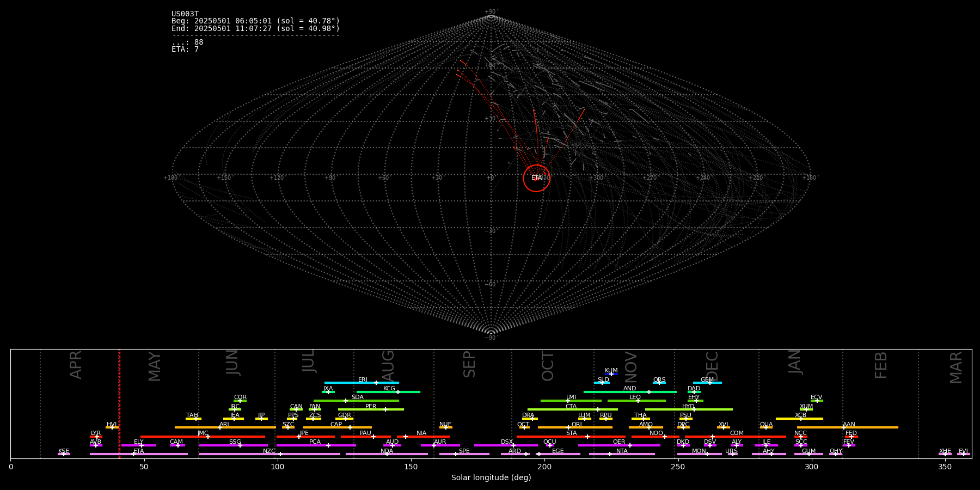This screenshot has height=490, width=980.
Task: Select the peak marker on the ORI bar
Action: point(568,427)
